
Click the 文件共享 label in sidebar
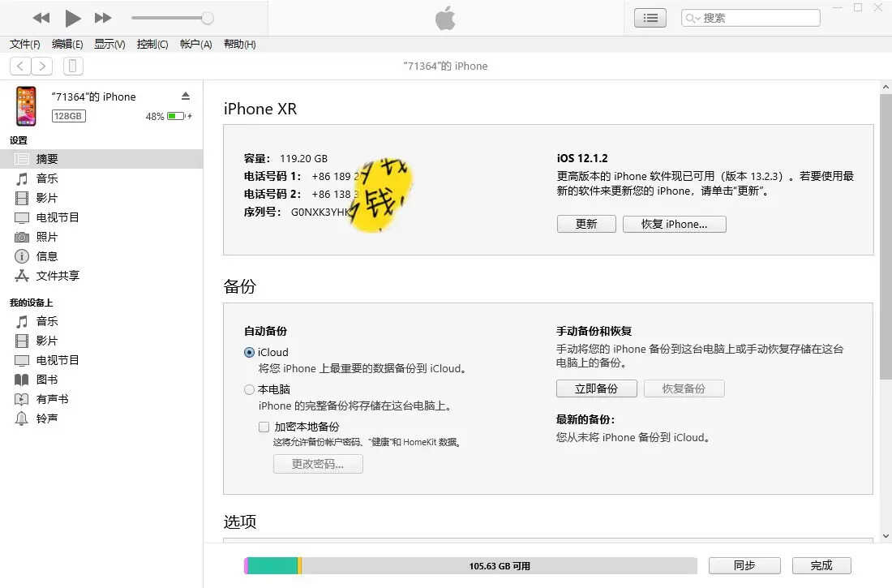coord(58,276)
